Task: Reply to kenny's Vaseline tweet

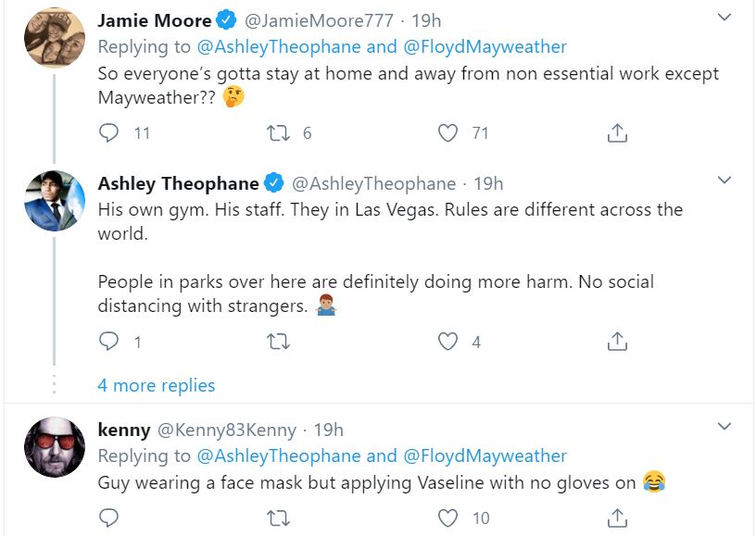Action: coord(109,517)
